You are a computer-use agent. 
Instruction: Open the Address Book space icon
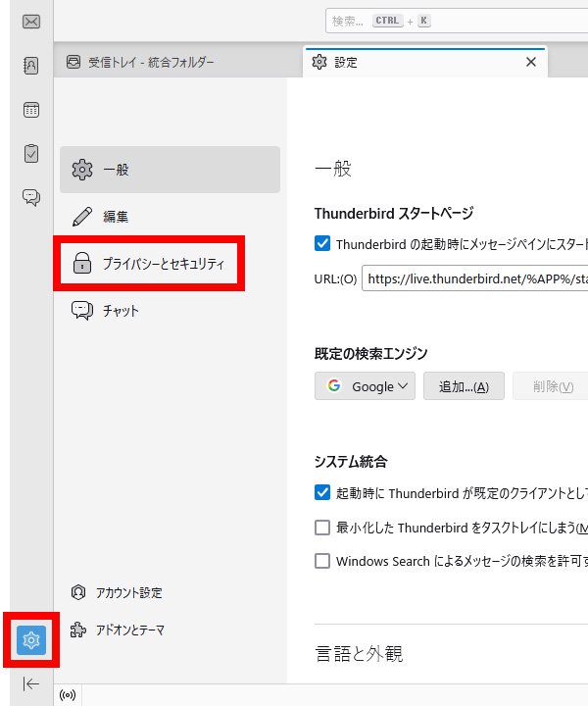(x=31, y=66)
